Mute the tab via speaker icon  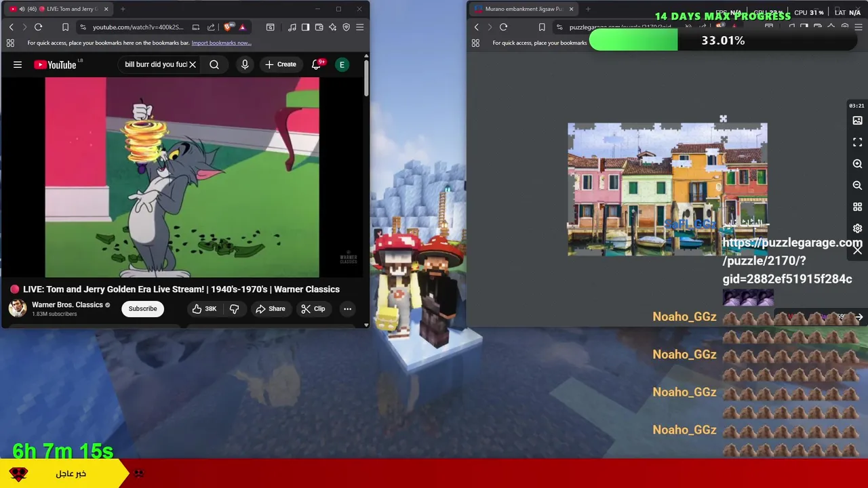pyautogui.click(x=22, y=9)
